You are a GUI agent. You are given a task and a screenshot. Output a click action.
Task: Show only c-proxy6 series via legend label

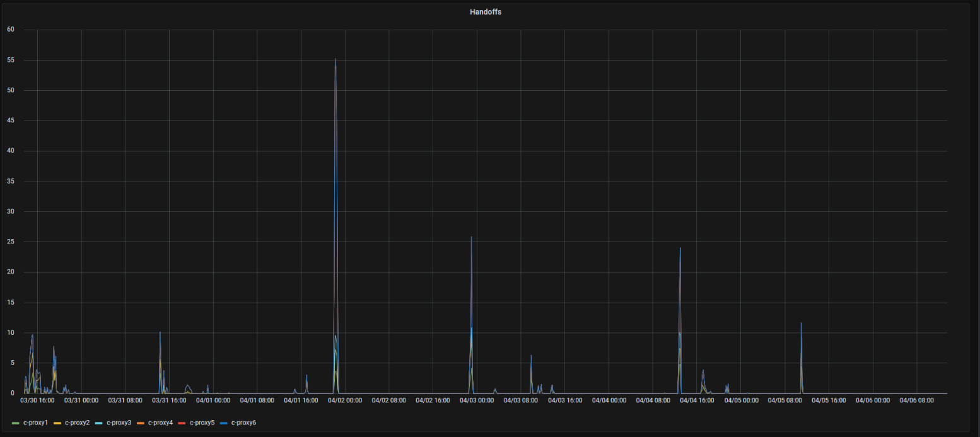[243, 422]
